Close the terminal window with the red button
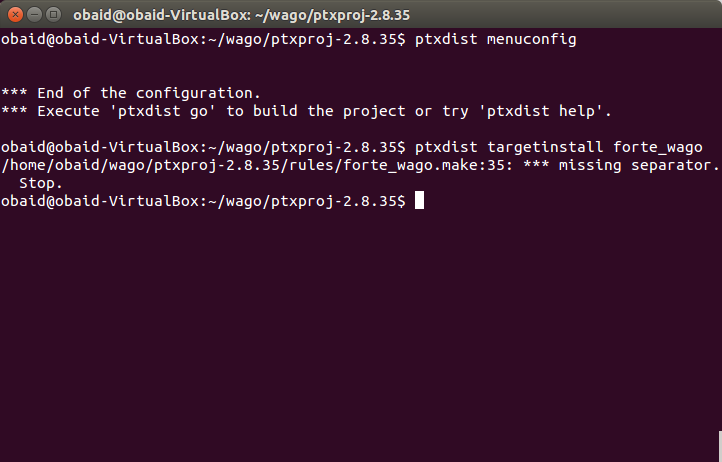The height and width of the screenshot is (462, 722). tap(15, 15)
